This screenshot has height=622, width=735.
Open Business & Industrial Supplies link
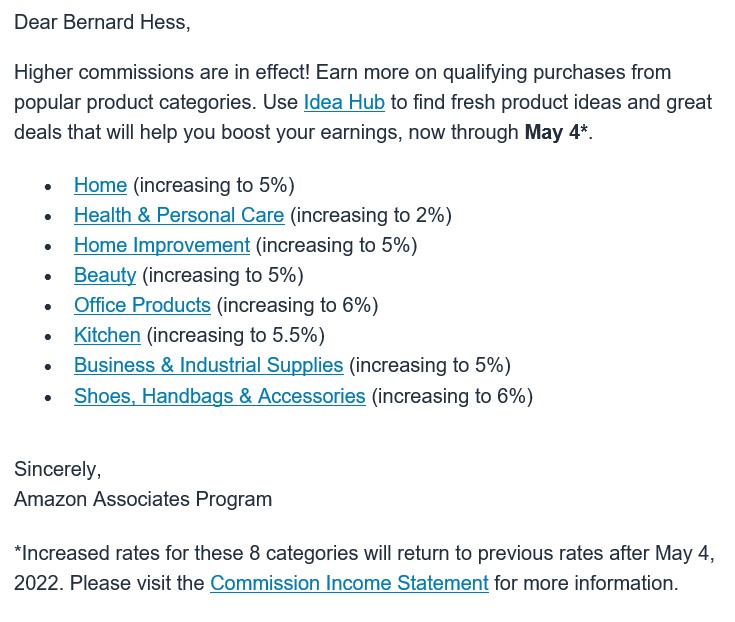point(209,365)
